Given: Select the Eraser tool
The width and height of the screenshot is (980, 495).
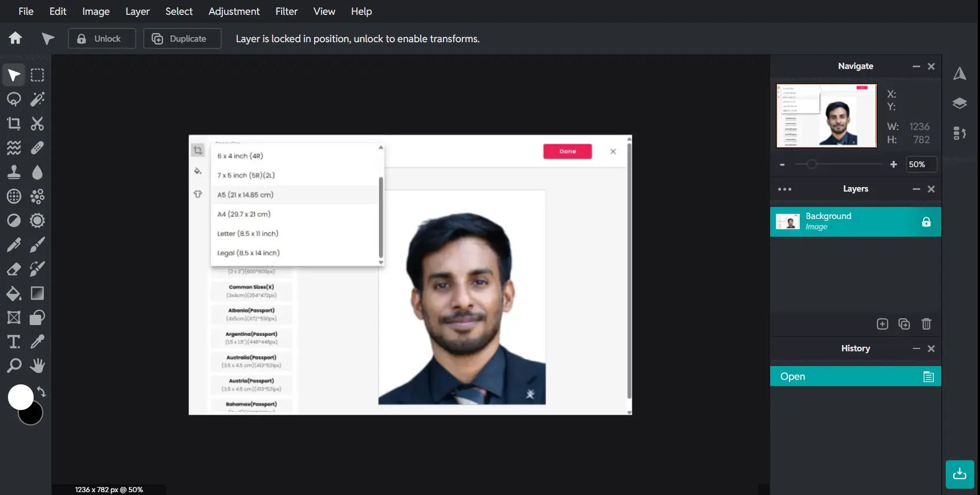Looking at the screenshot, I should click(14, 269).
